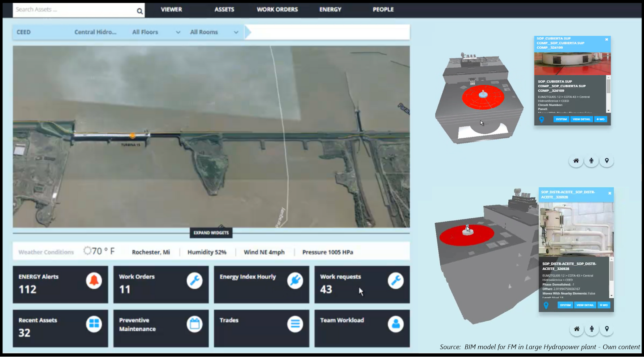This screenshot has height=357, width=644.
Task: Click the Pressure 1005 HPa reading
Action: coord(328,252)
